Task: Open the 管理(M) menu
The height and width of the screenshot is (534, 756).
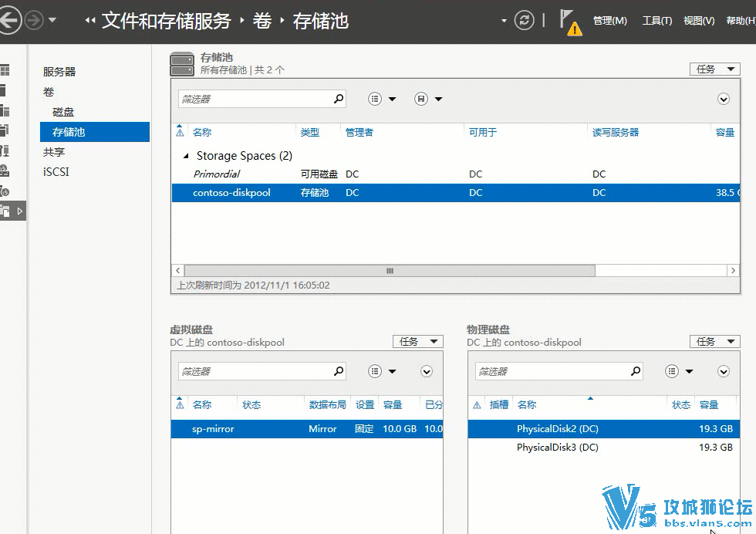Action: click(x=610, y=21)
